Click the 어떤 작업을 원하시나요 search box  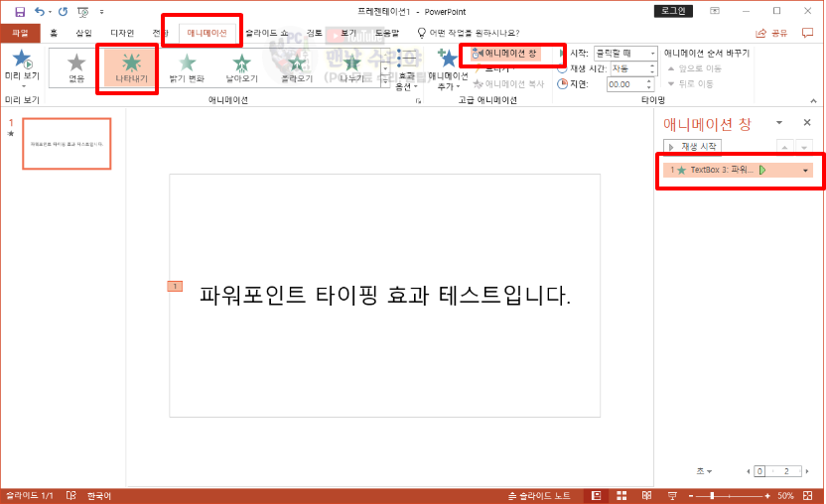click(x=469, y=33)
